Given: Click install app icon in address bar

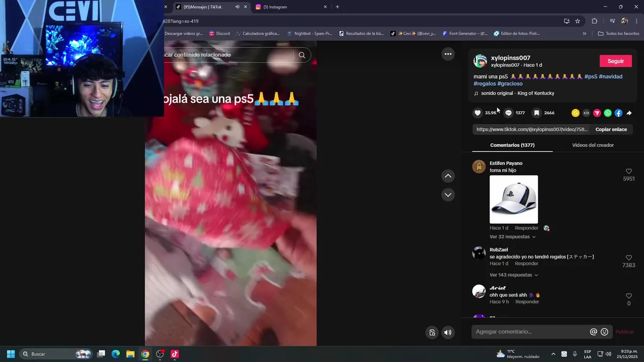Looking at the screenshot, I should [567, 21].
